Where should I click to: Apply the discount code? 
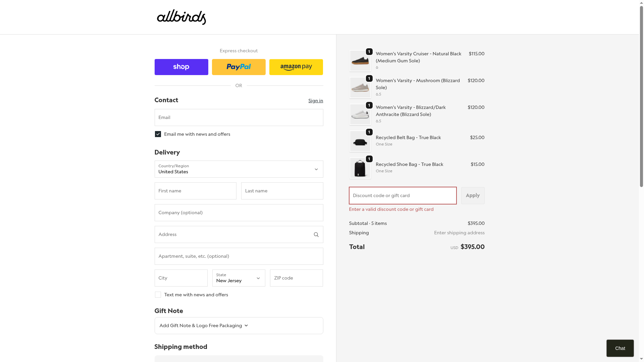473,195
